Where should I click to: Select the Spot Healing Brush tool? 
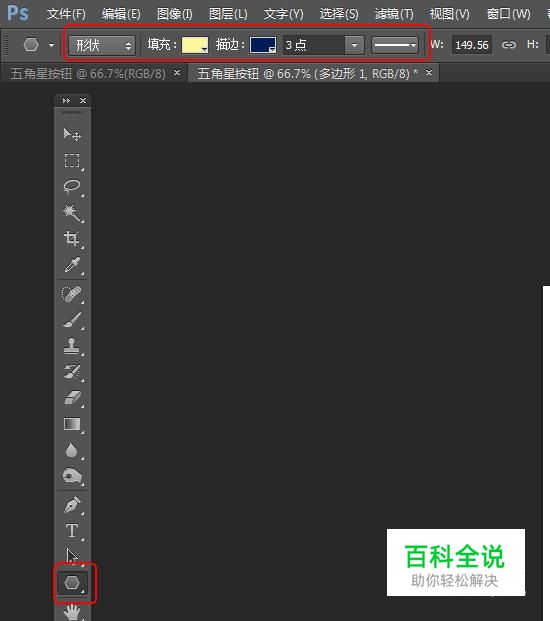pyautogui.click(x=72, y=294)
